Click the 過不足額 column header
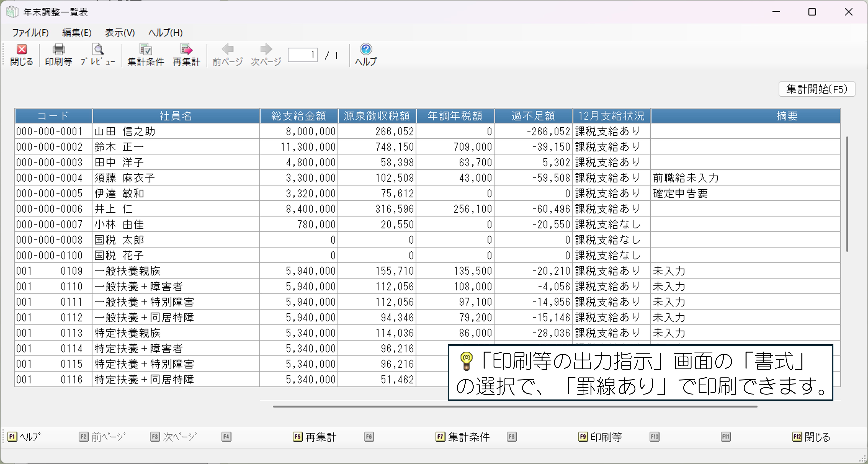Image resolution: width=868 pixels, height=464 pixels. [x=533, y=116]
